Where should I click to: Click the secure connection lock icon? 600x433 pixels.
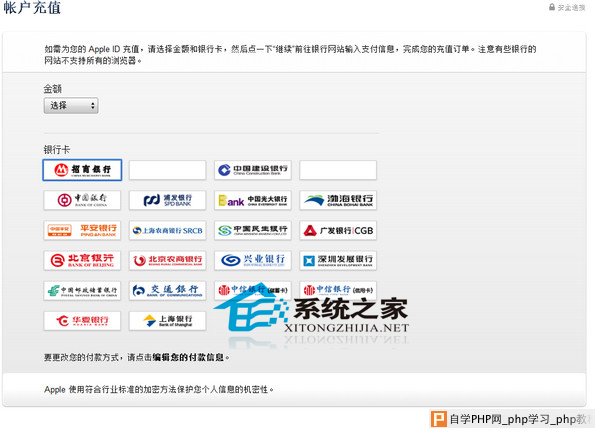click(552, 7)
